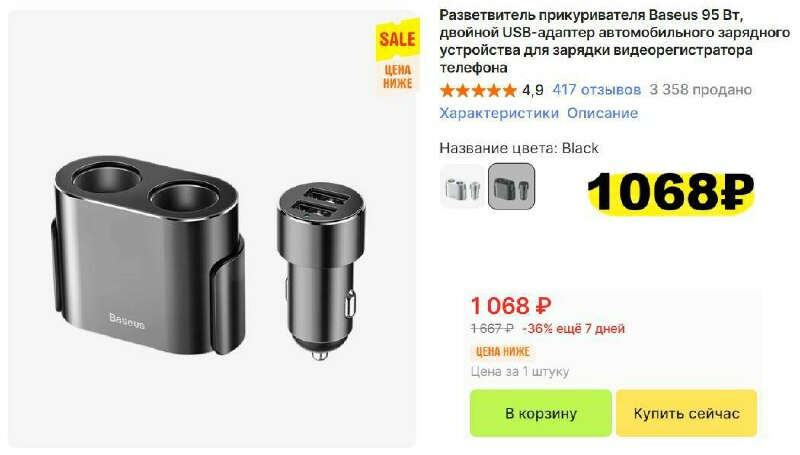Click the orange star rating icons
Screen dimensions: 800x455
click(x=479, y=91)
